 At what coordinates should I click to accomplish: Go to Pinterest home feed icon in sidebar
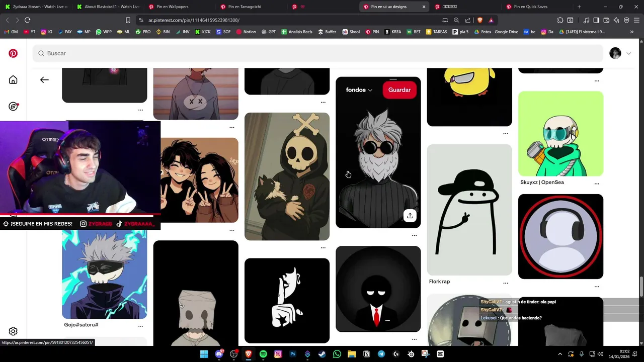click(x=13, y=80)
